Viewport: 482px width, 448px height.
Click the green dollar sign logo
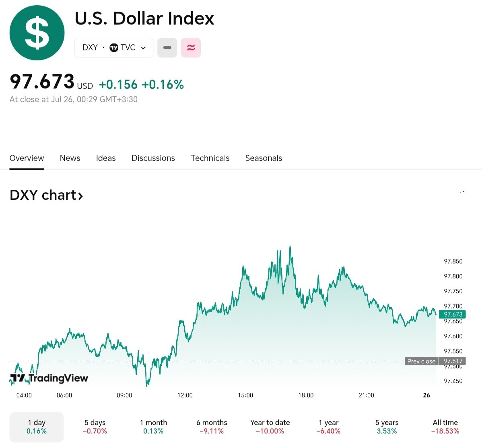(37, 33)
